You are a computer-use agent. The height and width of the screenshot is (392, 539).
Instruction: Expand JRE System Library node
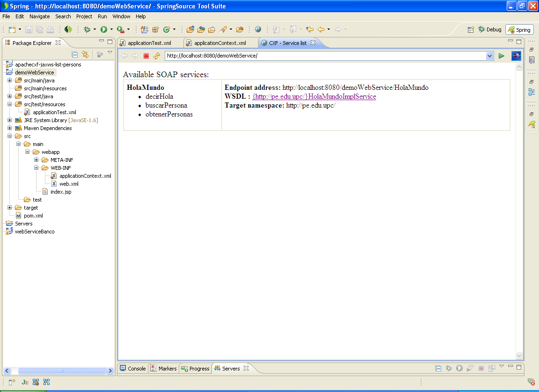click(x=10, y=120)
